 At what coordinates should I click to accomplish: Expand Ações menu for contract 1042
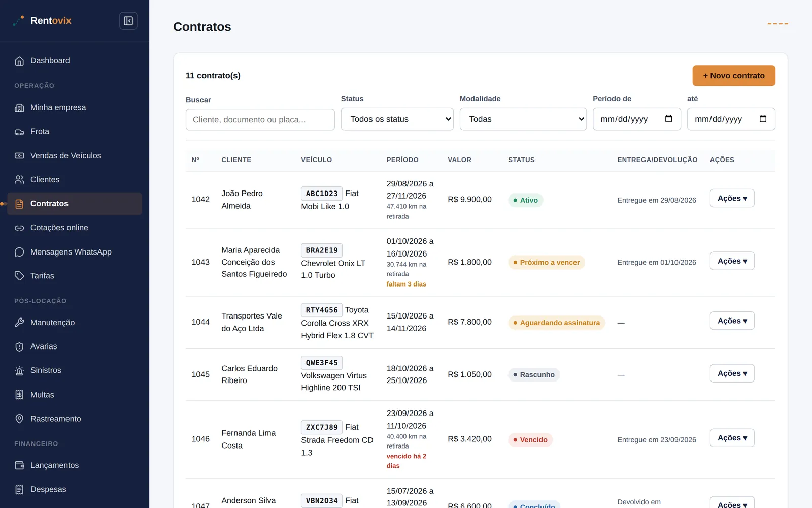click(x=732, y=198)
